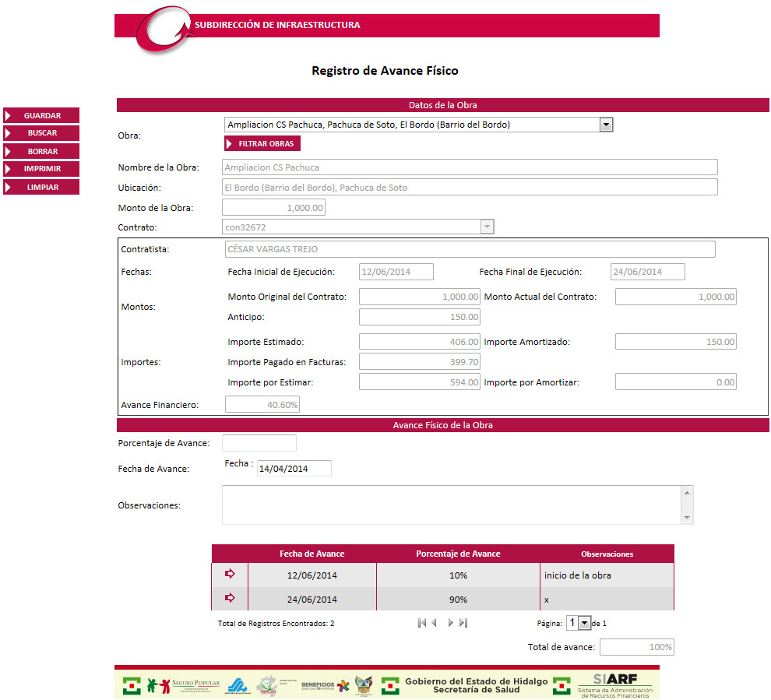Go to first page of records
The image size is (771, 700).
[x=421, y=623]
